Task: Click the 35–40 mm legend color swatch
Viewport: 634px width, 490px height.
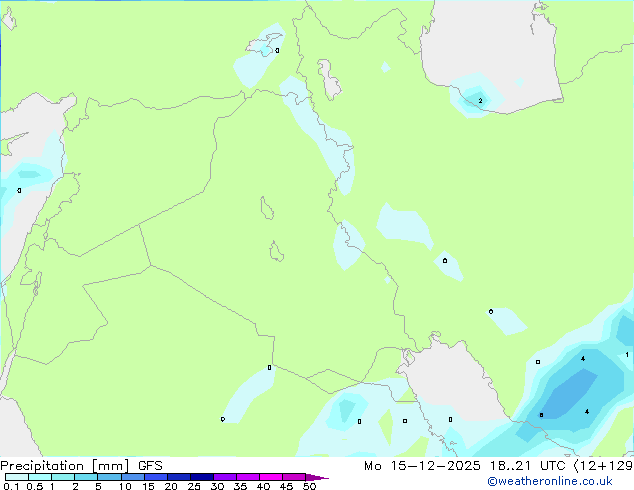Action: (x=248, y=477)
